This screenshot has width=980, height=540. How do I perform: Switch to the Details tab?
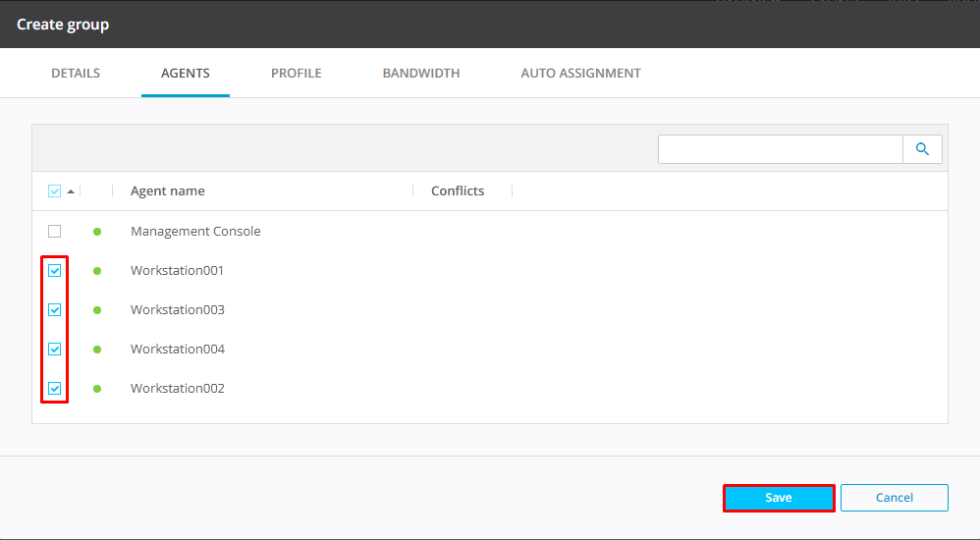[76, 74]
